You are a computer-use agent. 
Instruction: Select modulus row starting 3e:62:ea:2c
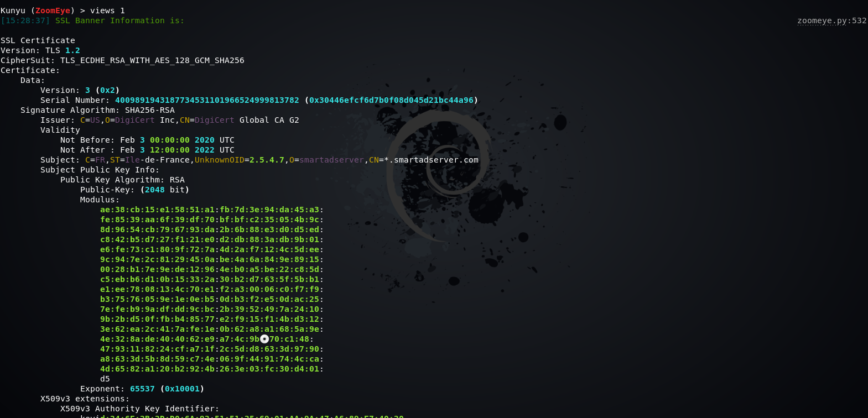[x=212, y=329]
